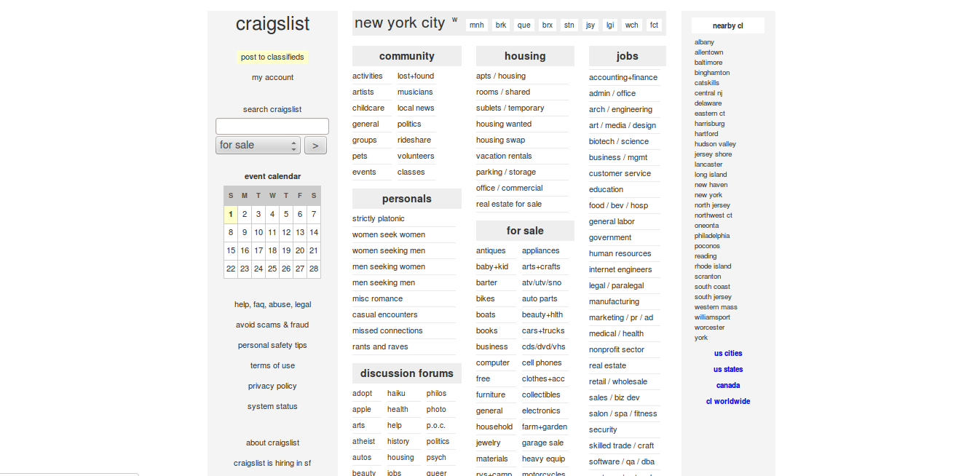Viewport: 980px width, 476px height.
Task: View the "system status" page
Action: pos(272,406)
